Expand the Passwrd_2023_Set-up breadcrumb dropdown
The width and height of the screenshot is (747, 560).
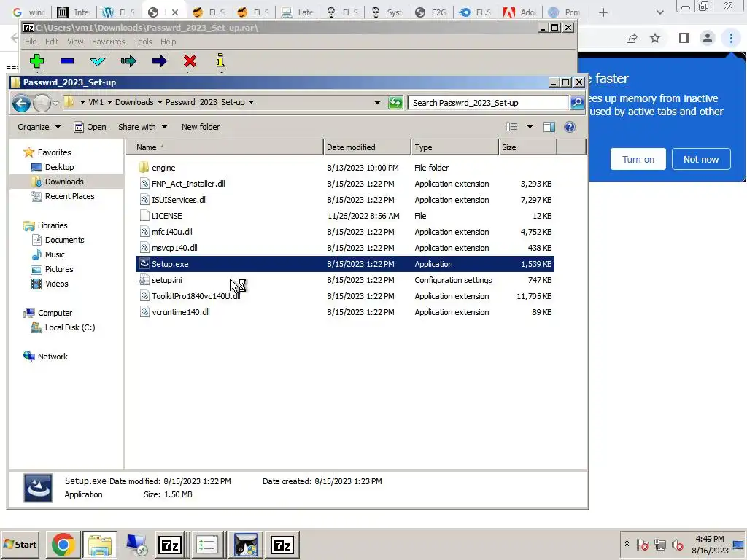click(x=251, y=102)
